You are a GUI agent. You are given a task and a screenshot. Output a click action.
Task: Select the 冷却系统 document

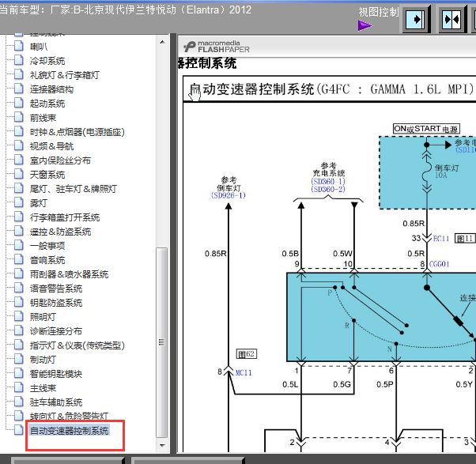point(47,61)
